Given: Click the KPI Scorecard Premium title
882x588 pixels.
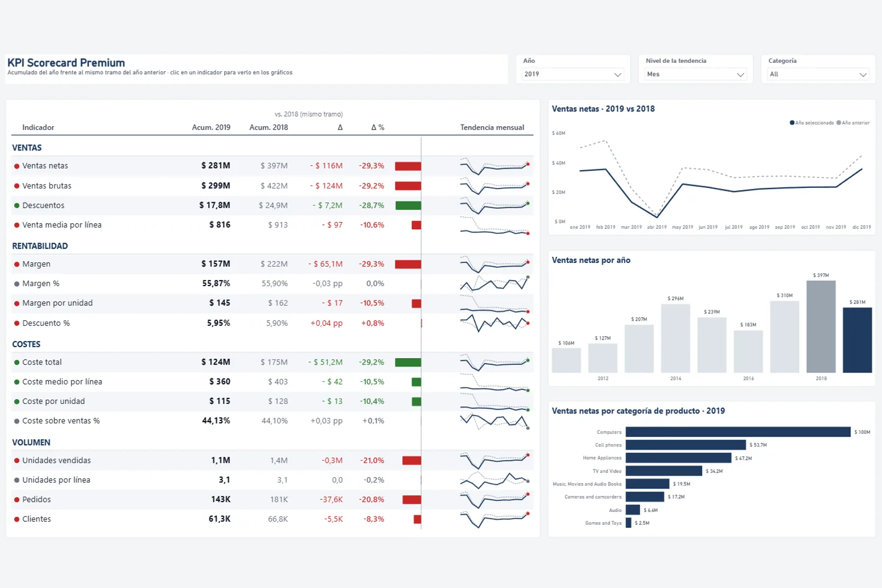Looking at the screenshot, I should pyautogui.click(x=66, y=63).
